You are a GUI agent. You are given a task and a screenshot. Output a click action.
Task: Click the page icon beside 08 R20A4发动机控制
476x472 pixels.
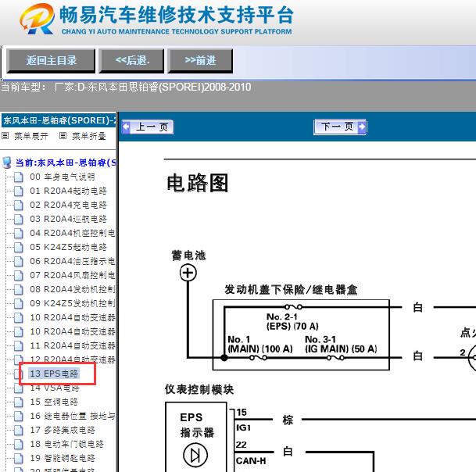18,290
